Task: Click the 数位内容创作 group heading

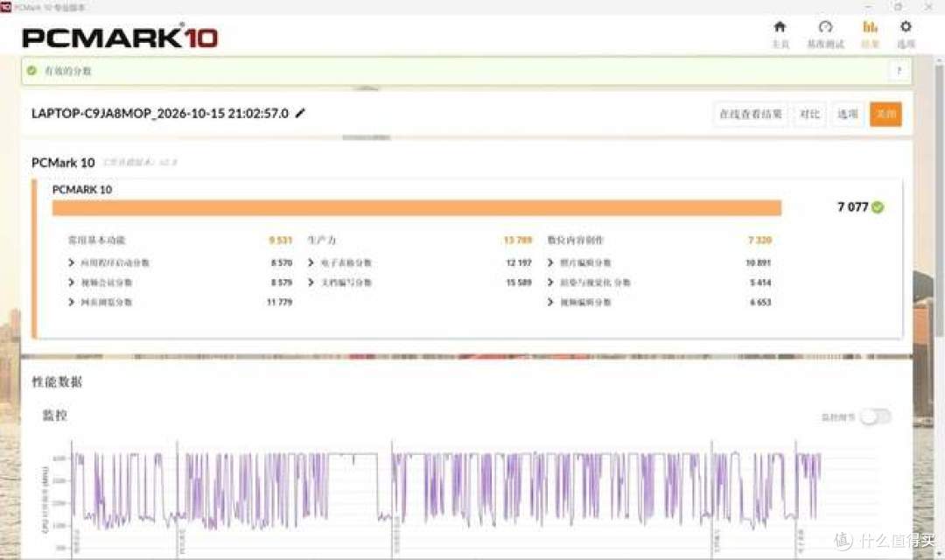Action: pos(575,240)
